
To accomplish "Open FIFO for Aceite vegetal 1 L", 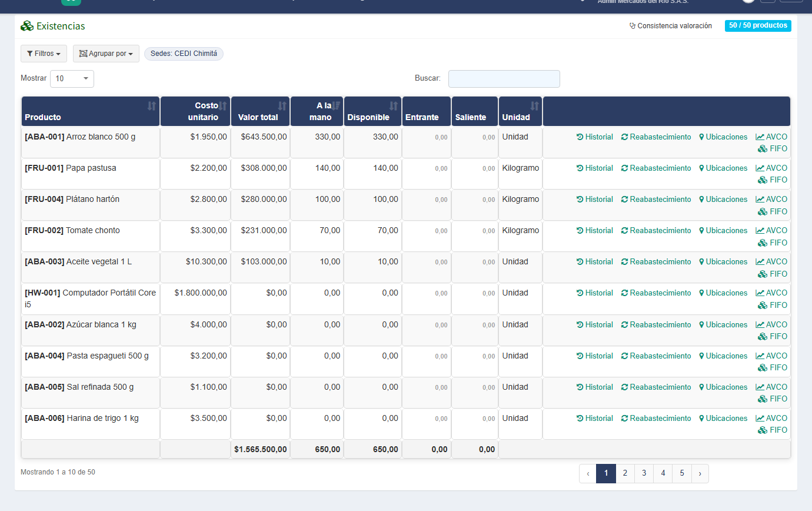I will tap(773, 274).
